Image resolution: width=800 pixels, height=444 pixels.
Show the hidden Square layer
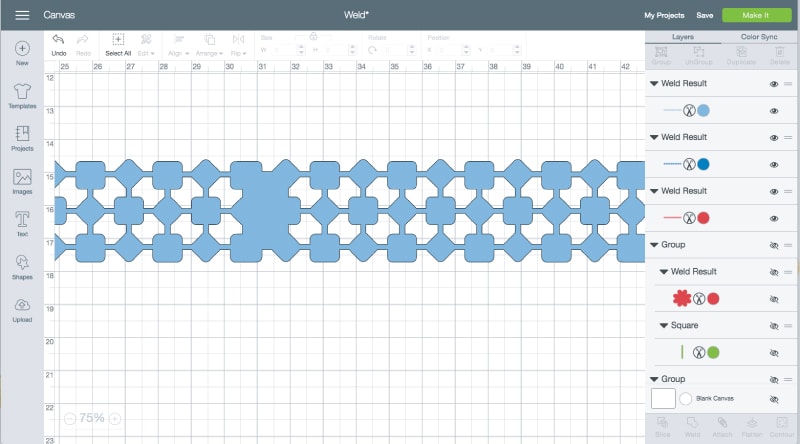click(x=774, y=326)
